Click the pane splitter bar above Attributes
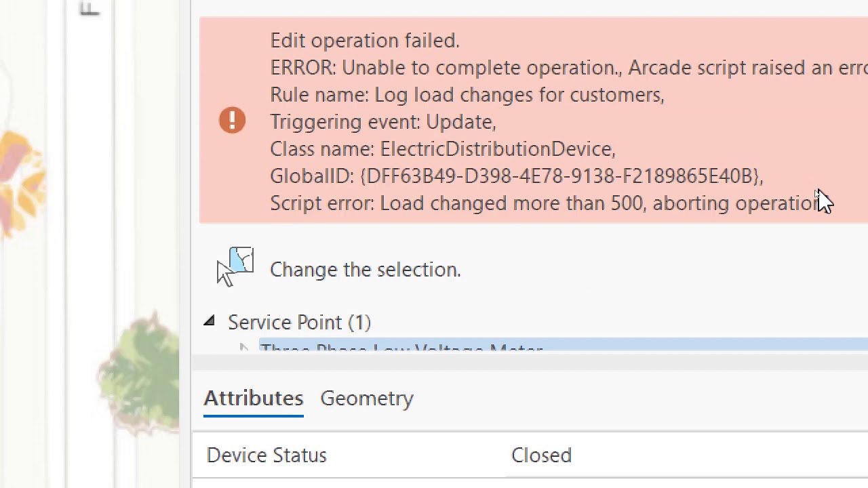 click(x=530, y=362)
